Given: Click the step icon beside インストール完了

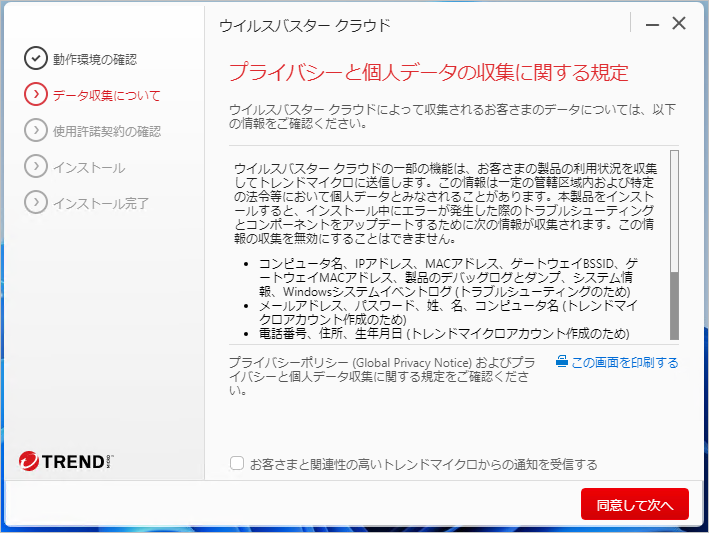Looking at the screenshot, I should click(x=36, y=203).
